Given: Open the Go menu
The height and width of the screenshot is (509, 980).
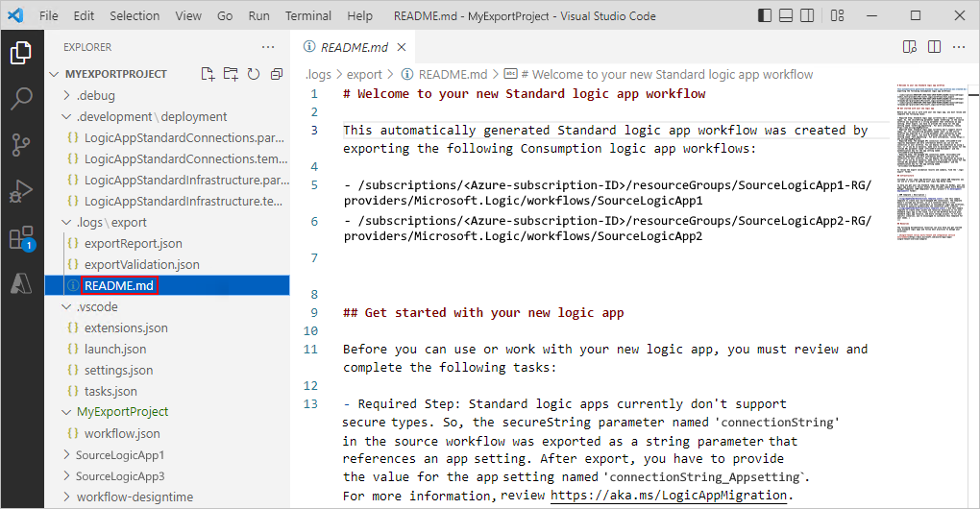Looking at the screenshot, I should tap(225, 15).
